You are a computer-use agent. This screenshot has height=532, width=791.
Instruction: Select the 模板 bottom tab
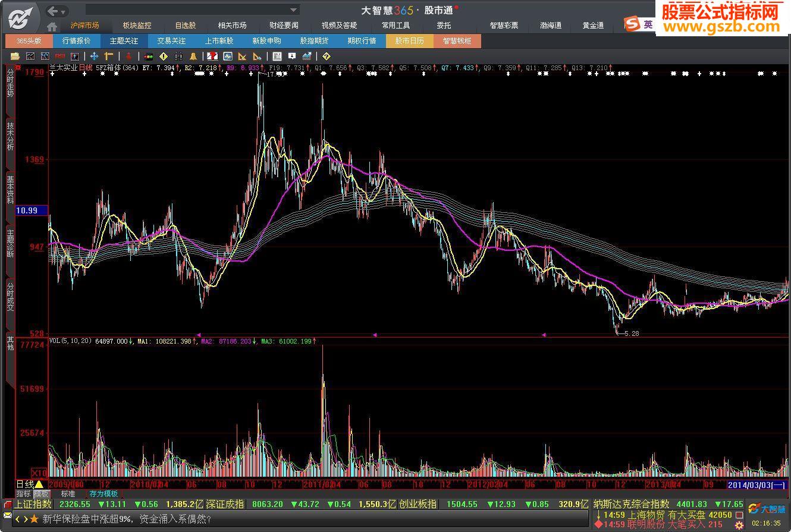pyautogui.click(x=41, y=494)
